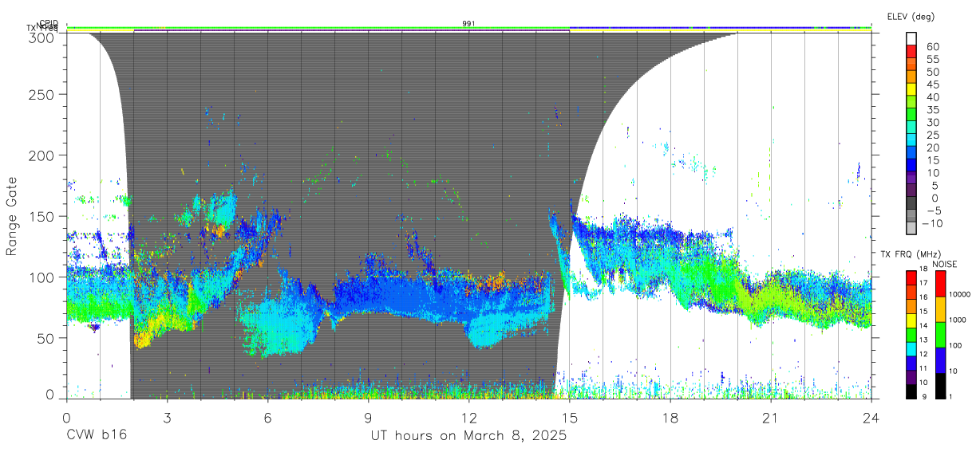The height and width of the screenshot is (452, 980).
Task: Click the 18 hour tick label on the time axis
Action: 670,417
